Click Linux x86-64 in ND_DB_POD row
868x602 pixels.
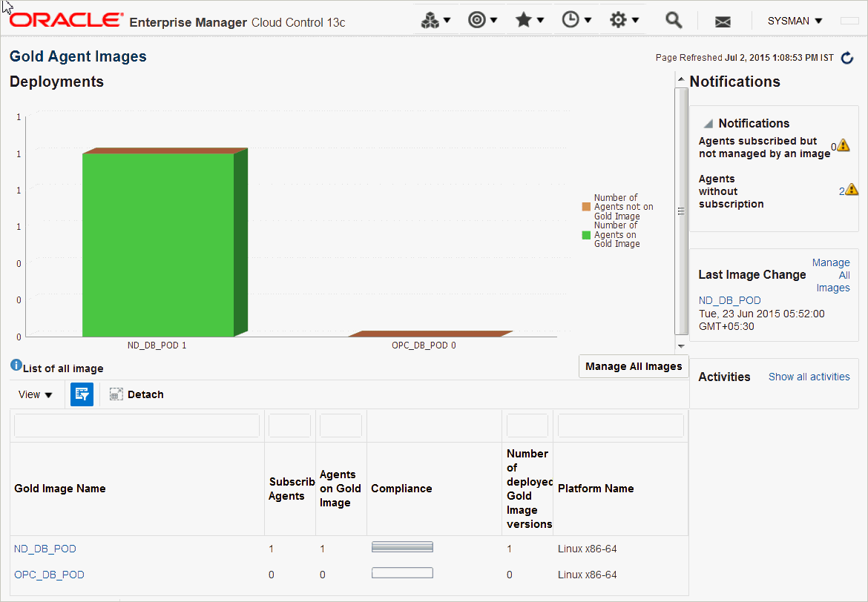pyautogui.click(x=588, y=549)
